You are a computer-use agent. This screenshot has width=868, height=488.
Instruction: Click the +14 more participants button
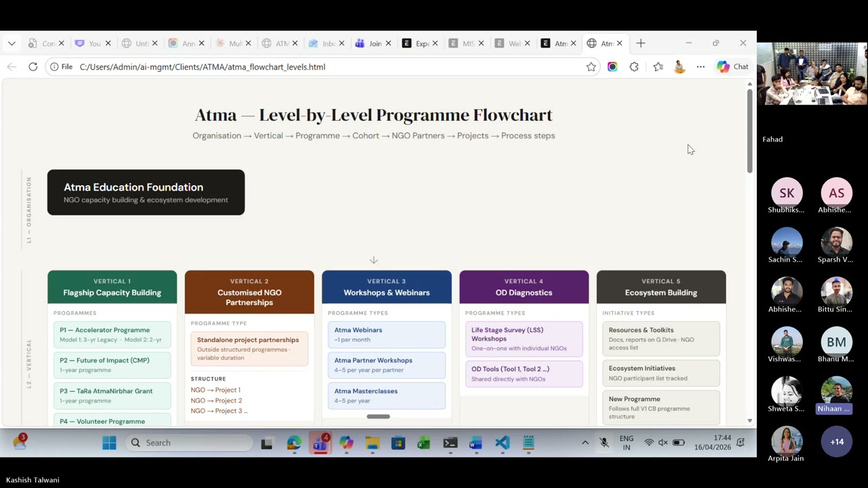[x=837, y=441]
